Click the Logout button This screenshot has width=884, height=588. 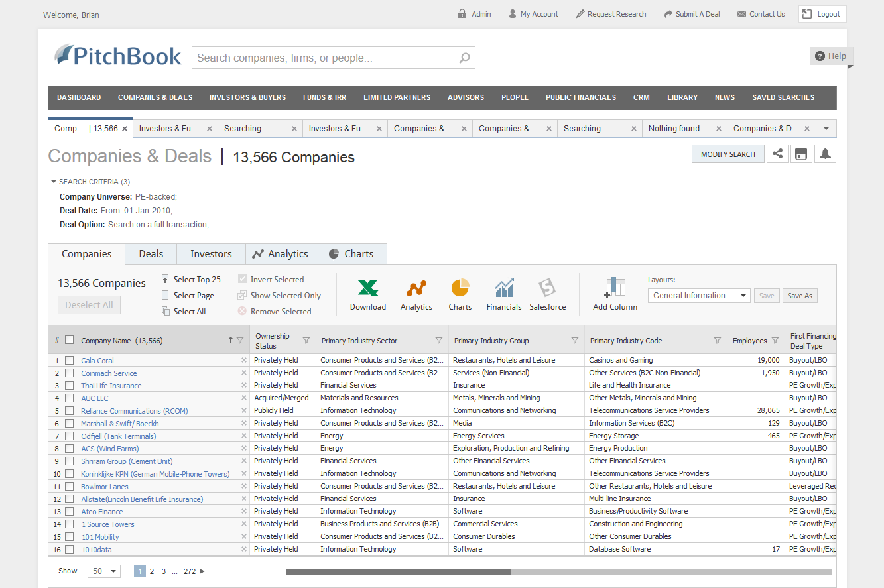(x=822, y=14)
